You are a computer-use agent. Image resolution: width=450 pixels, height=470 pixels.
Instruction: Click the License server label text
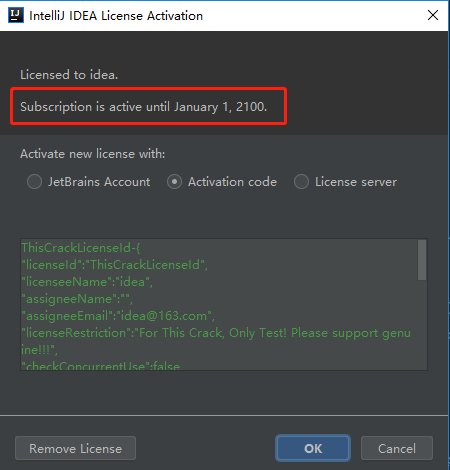[356, 182]
